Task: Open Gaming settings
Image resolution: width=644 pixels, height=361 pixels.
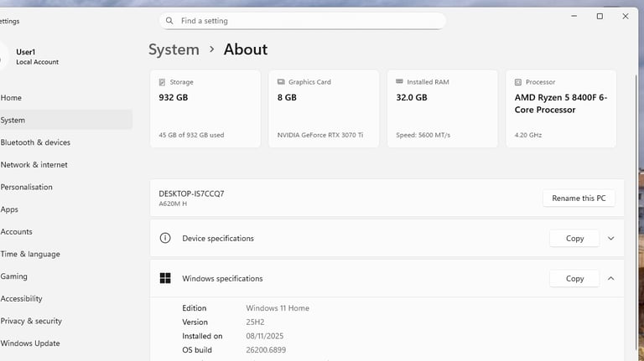Action: [x=65, y=276]
